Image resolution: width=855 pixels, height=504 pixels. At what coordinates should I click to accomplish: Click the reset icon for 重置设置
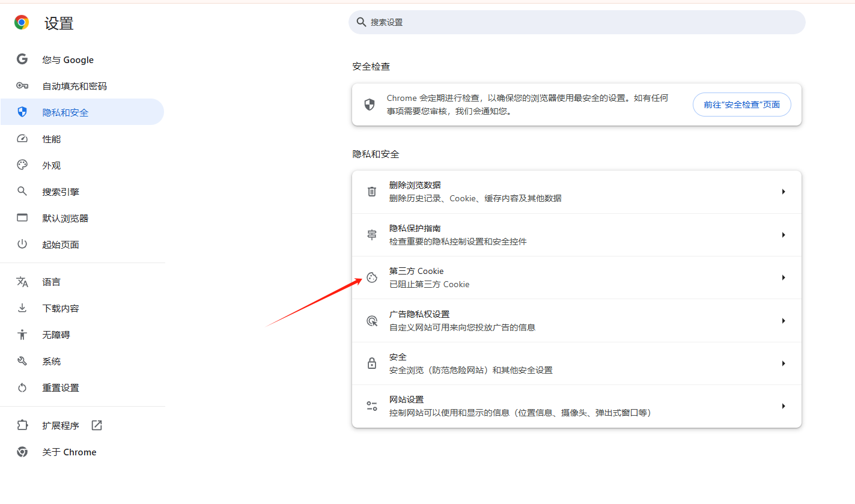tap(22, 387)
